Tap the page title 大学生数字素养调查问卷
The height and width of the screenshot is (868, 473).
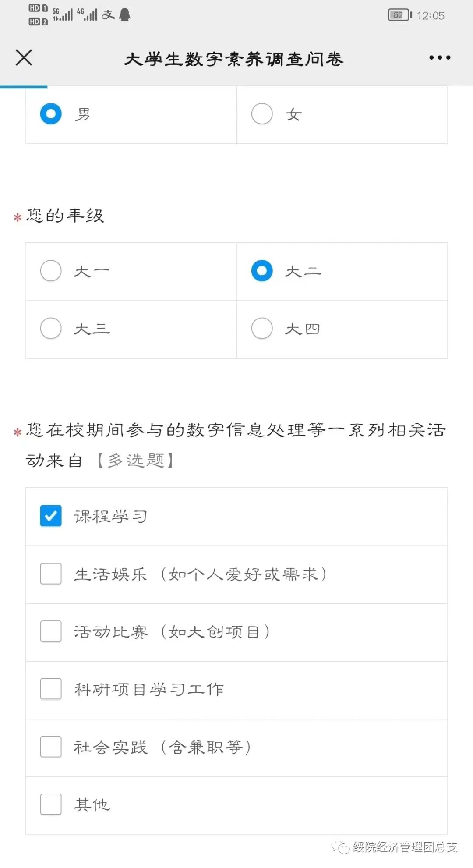tap(234, 59)
